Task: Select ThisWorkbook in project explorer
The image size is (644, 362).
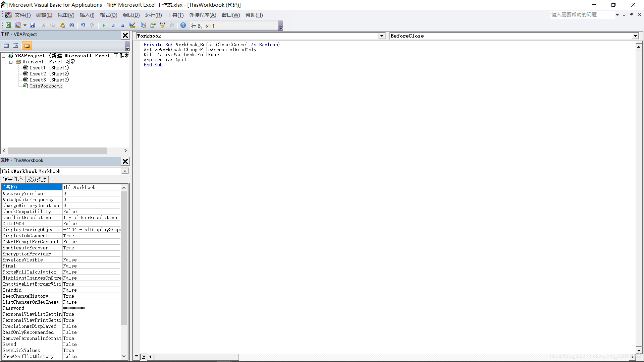Action: tap(45, 86)
